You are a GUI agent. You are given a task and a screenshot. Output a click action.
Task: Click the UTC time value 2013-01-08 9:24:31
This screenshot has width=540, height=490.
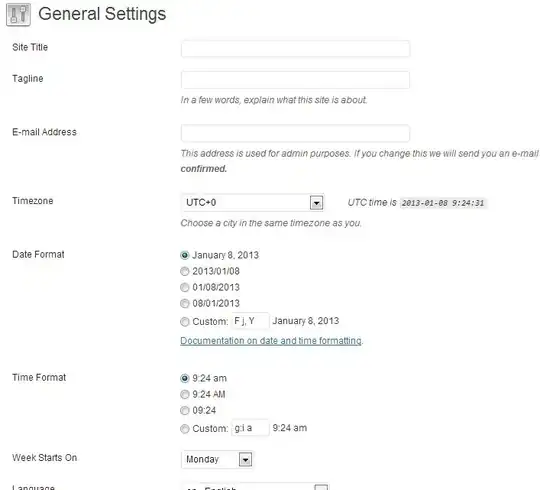click(x=443, y=203)
